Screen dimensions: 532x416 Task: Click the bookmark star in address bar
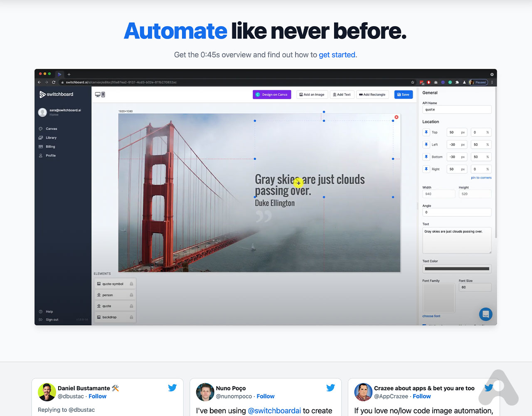(x=413, y=82)
